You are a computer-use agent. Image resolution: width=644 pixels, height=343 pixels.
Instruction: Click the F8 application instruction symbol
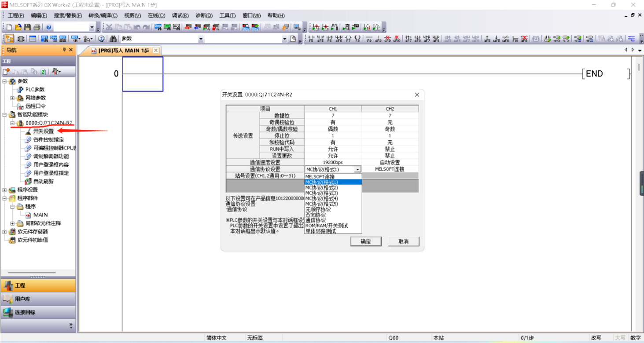coord(357,39)
